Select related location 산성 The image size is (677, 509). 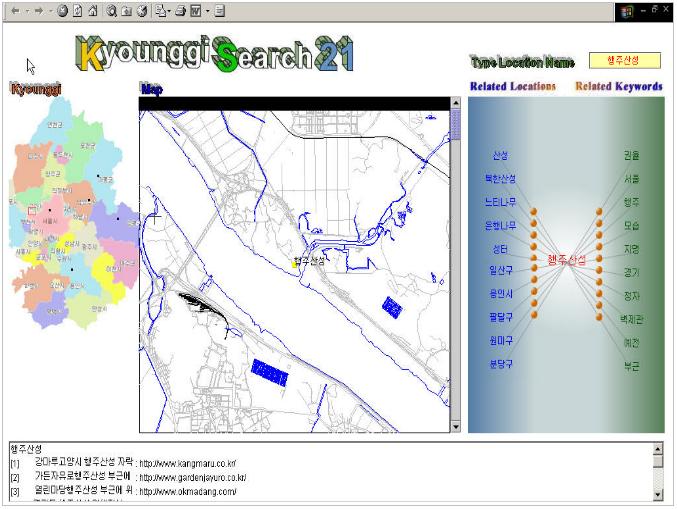pyautogui.click(x=500, y=155)
